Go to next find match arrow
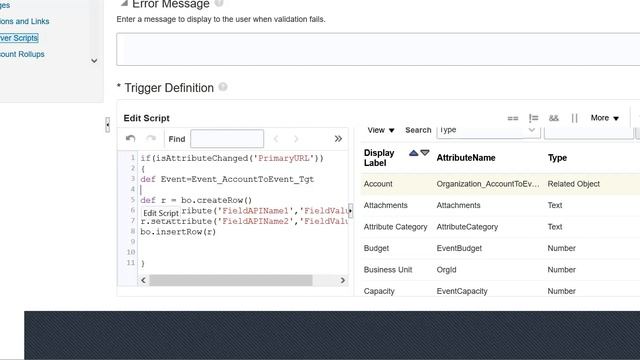The width and height of the screenshot is (640, 360). click(x=296, y=139)
